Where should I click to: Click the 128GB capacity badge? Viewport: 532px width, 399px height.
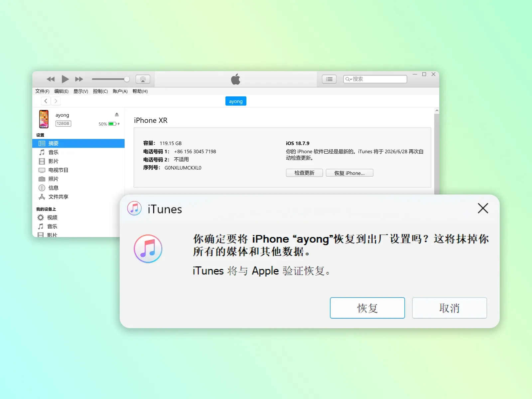63,123
